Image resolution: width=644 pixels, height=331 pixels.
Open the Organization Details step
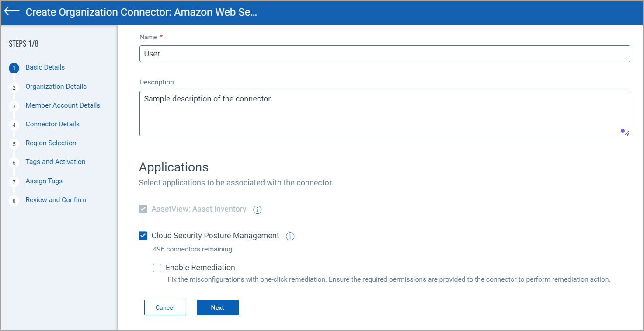point(56,87)
